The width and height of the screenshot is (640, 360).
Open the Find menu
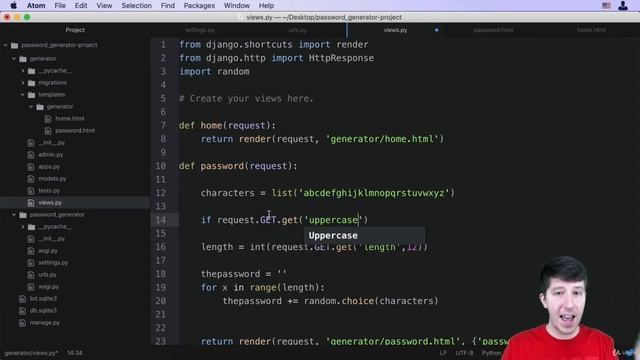point(167,6)
